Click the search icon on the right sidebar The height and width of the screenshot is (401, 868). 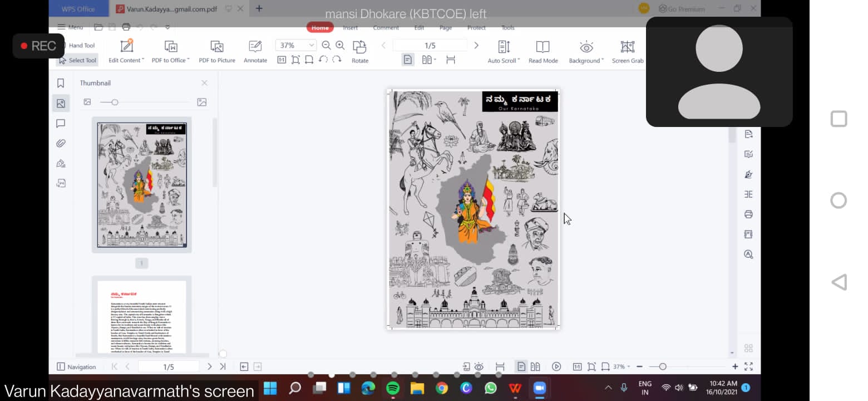[748, 255]
